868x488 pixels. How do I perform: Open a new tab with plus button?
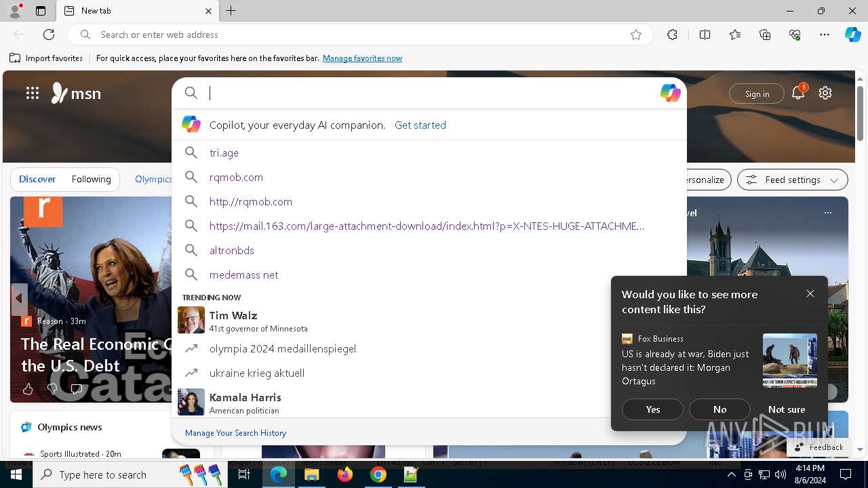coord(231,11)
